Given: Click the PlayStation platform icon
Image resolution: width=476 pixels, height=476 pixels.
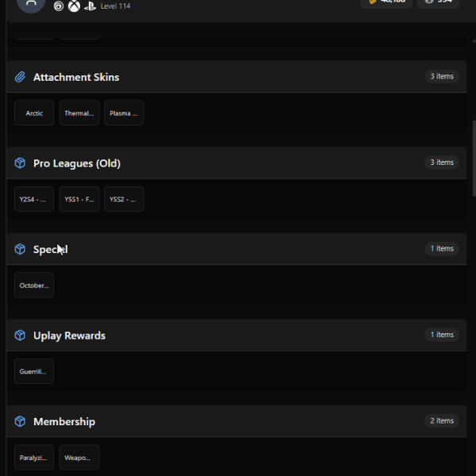Looking at the screenshot, I should pyautogui.click(x=90, y=6).
